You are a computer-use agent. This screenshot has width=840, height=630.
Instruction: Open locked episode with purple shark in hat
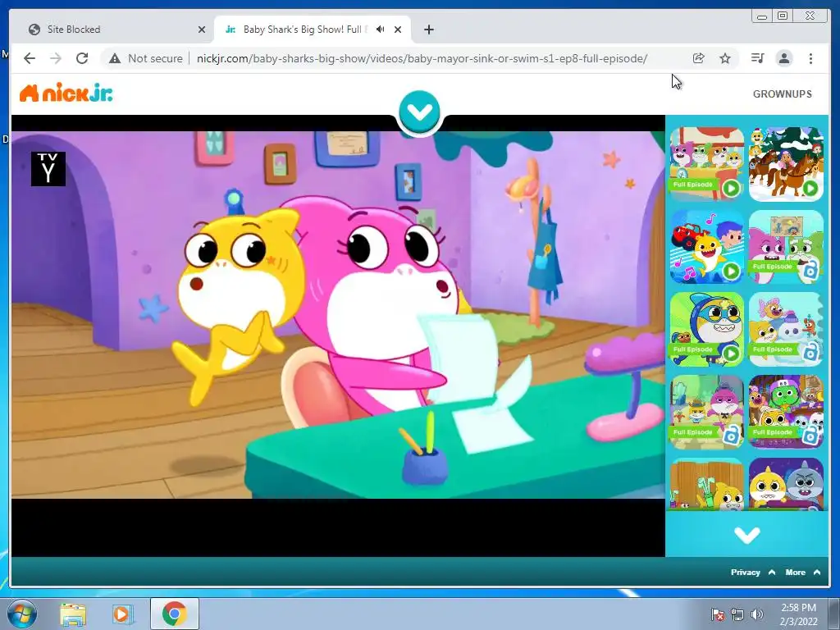(706, 412)
